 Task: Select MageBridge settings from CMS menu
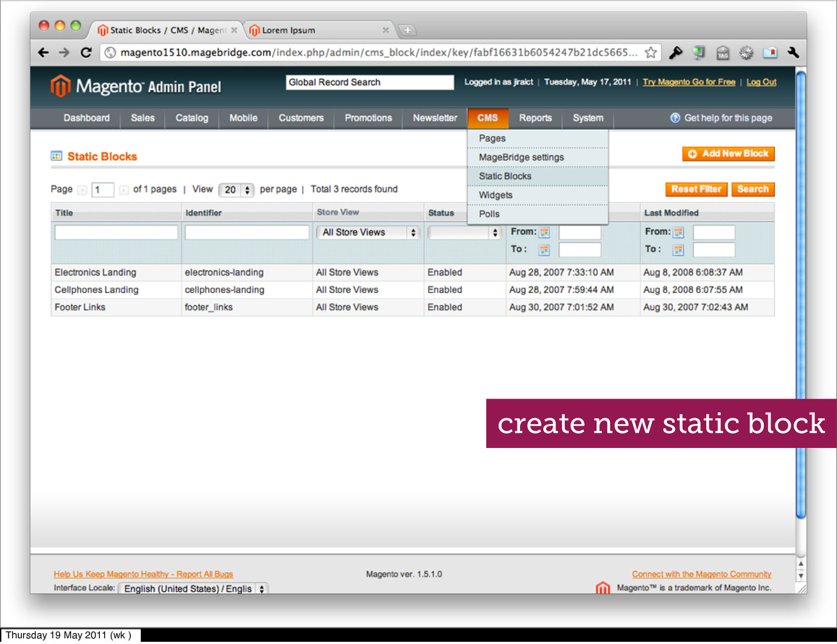tap(538, 157)
